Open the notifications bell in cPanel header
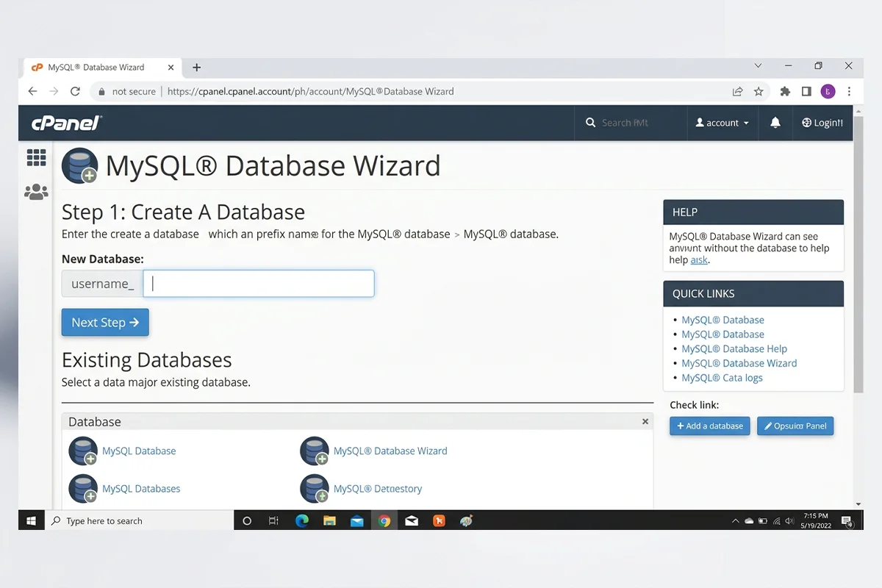The height and width of the screenshot is (588, 882). (775, 123)
